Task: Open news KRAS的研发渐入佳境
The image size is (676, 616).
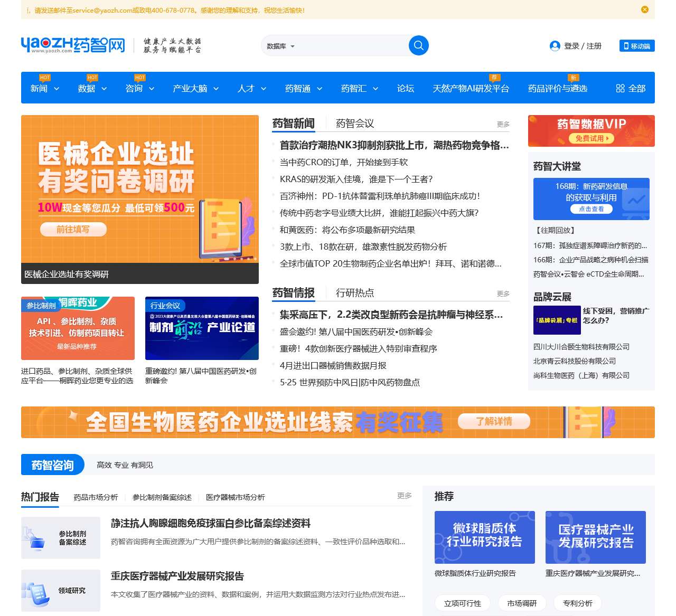Action: [x=356, y=179]
